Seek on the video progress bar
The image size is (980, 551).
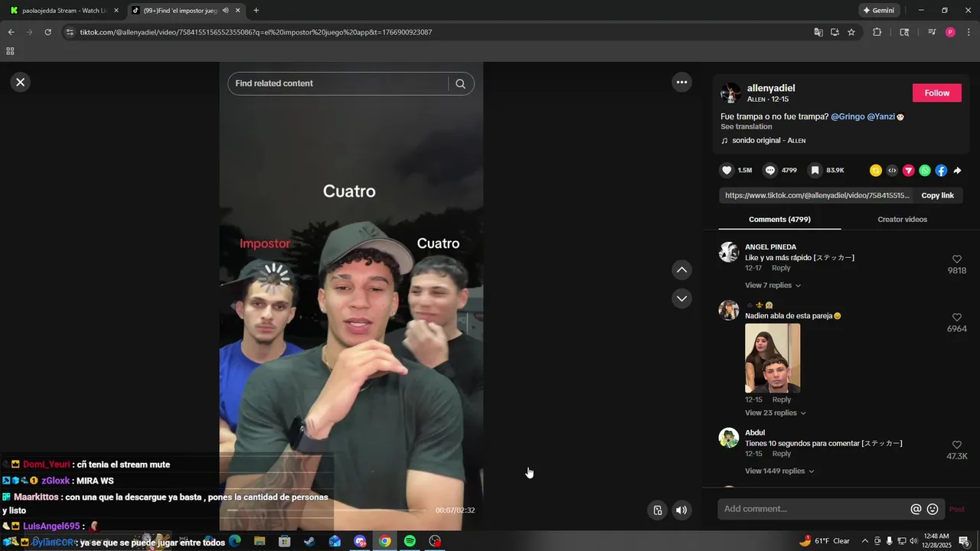coord(328,510)
